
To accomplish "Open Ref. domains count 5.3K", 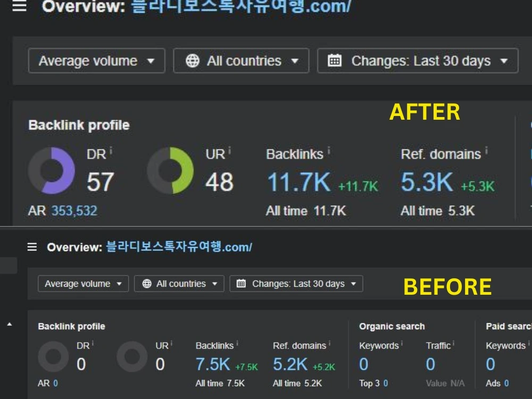I will click(x=427, y=182).
